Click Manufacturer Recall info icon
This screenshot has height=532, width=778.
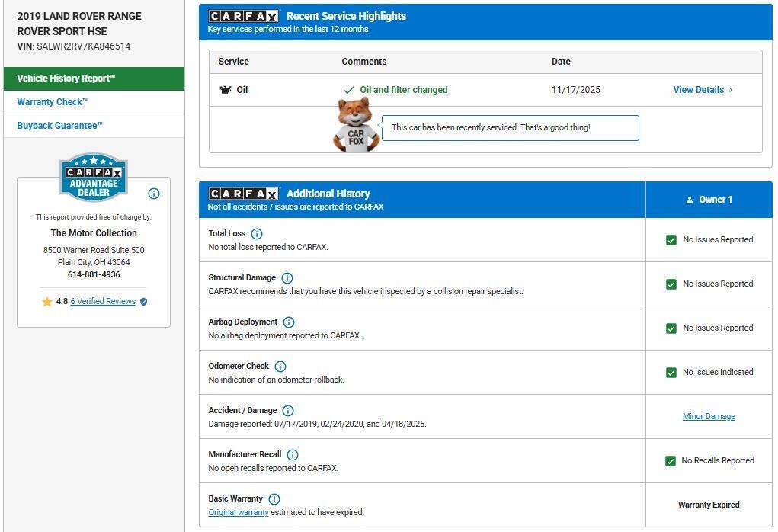(x=293, y=455)
